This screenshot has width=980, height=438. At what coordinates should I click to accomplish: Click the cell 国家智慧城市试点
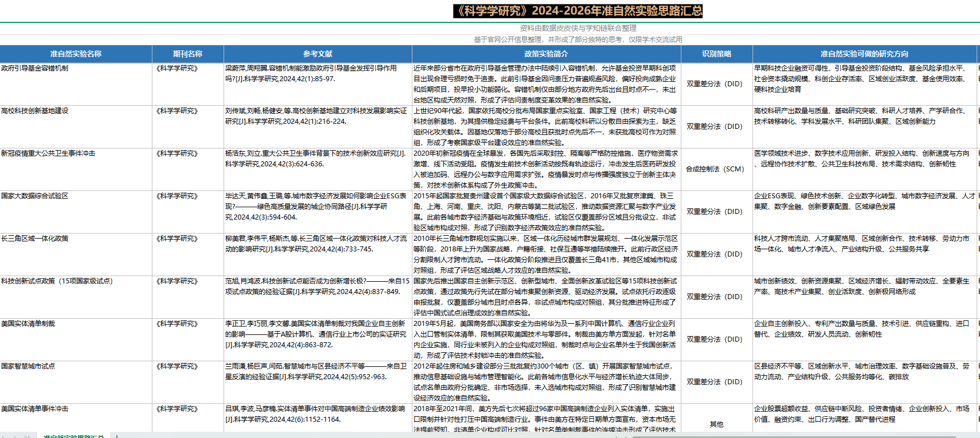(x=76, y=382)
